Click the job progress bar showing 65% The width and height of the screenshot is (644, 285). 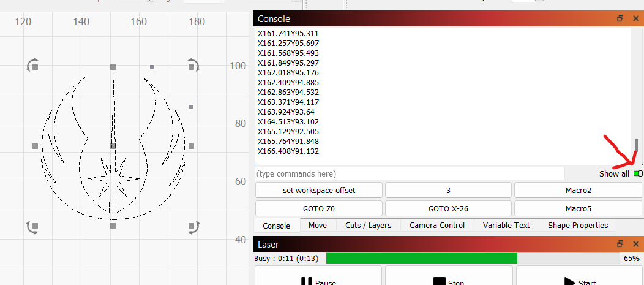point(472,259)
